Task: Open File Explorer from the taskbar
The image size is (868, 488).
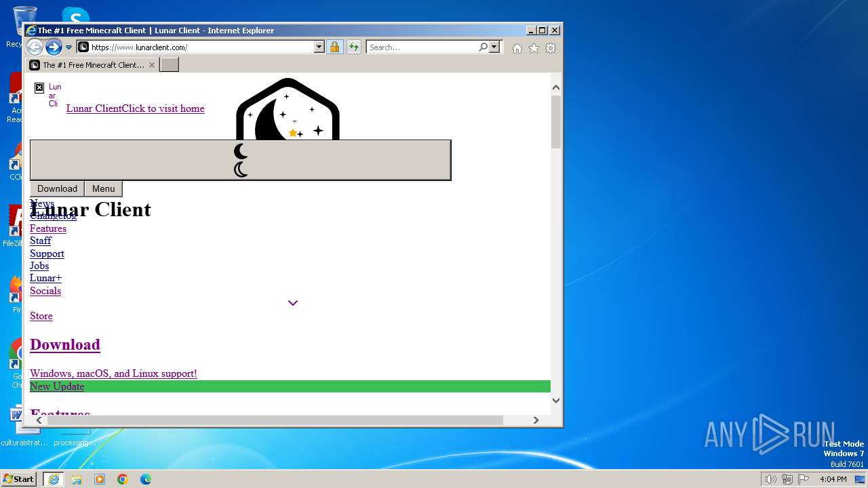Action: [x=77, y=479]
